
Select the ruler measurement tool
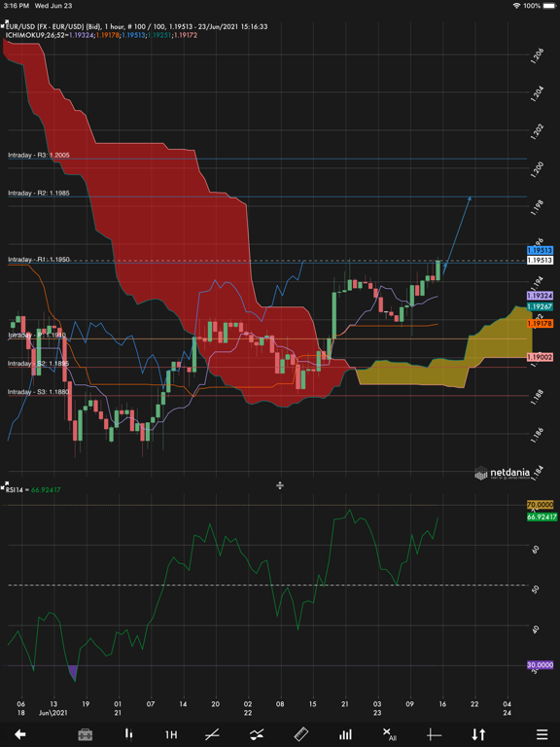tap(301, 734)
